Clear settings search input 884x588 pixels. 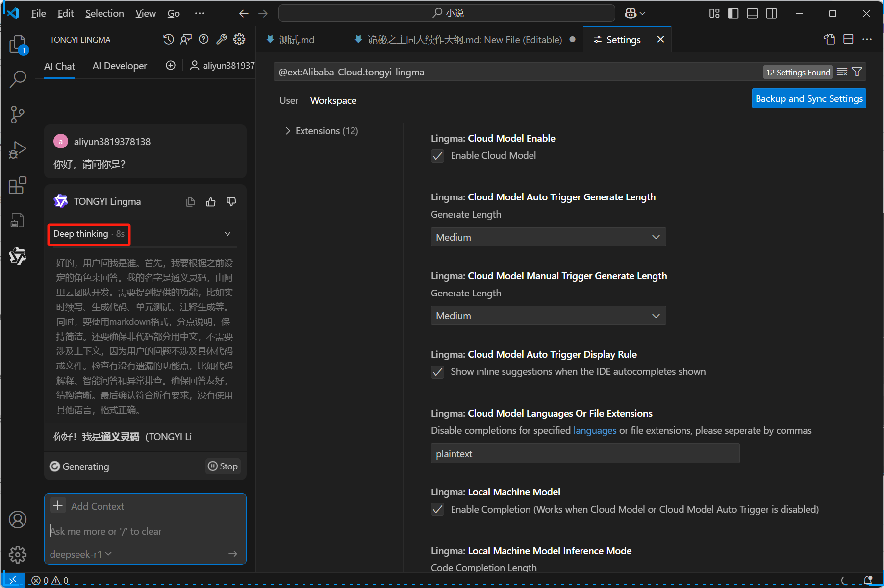point(842,72)
